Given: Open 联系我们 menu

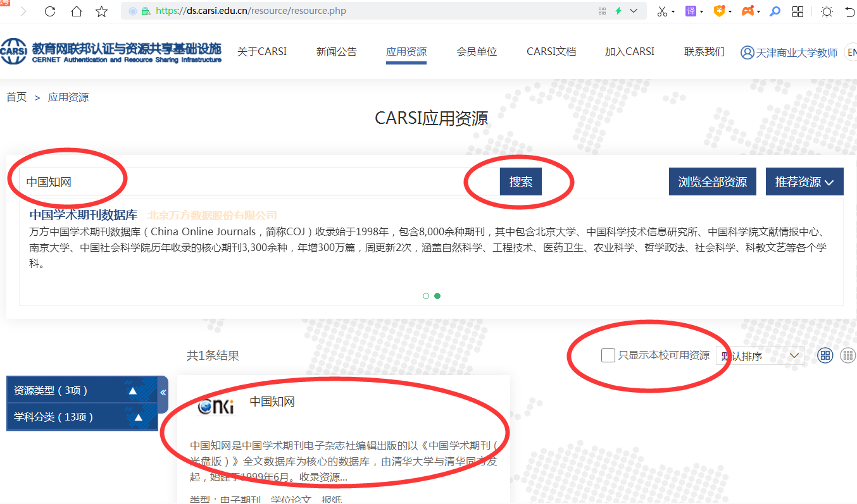Looking at the screenshot, I should [x=704, y=52].
